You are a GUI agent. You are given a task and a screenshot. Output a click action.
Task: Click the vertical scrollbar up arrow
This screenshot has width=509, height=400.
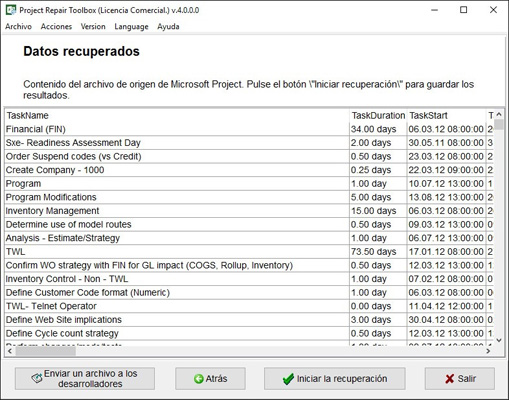pos(499,115)
